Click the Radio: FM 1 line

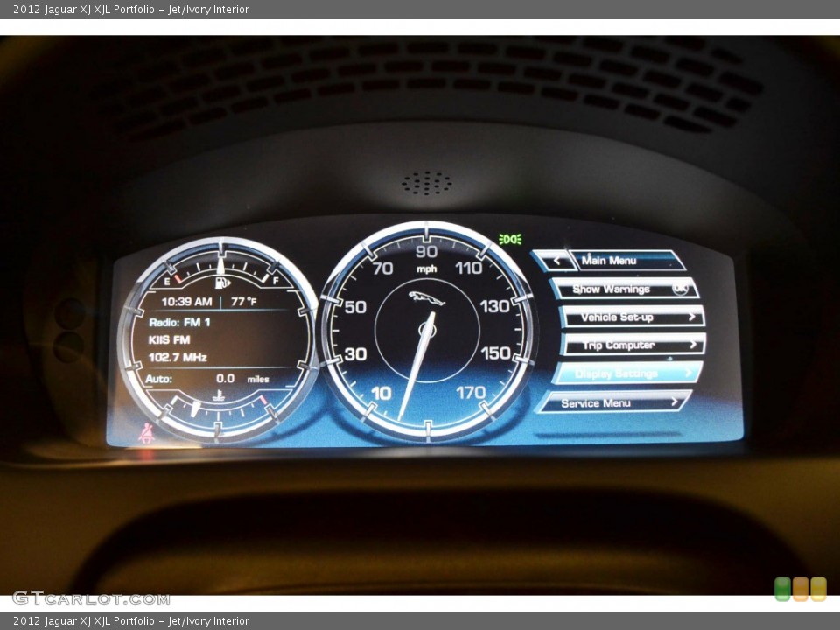pos(179,323)
